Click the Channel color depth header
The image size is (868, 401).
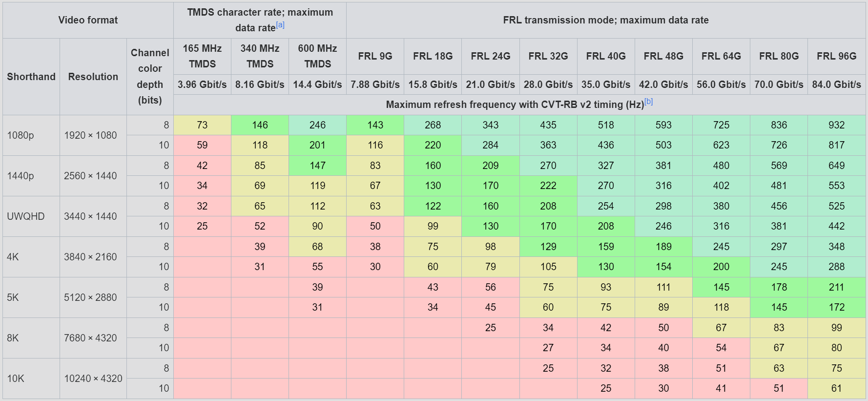150,77
